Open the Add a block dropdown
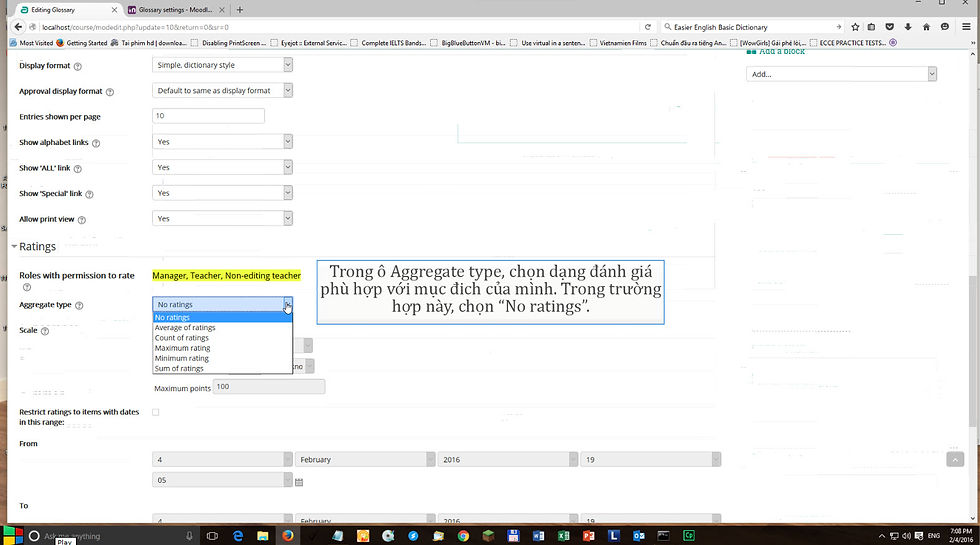The height and width of the screenshot is (545, 980). pyautogui.click(x=841, y=74)
